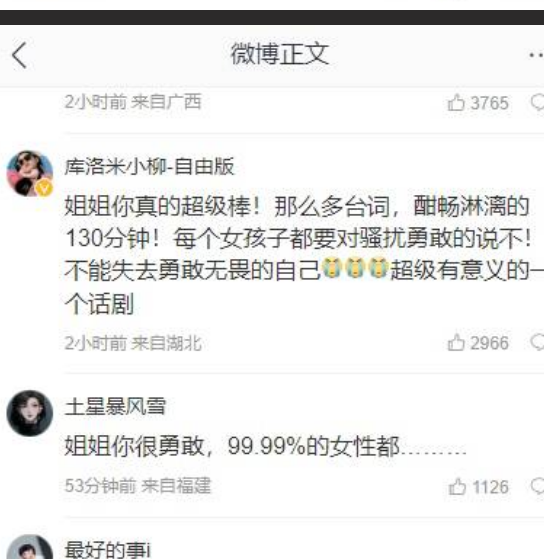Click the timestamp 53分钟前 来自福建
This screenshot has height=559, width=544.
tap(138, 486)
